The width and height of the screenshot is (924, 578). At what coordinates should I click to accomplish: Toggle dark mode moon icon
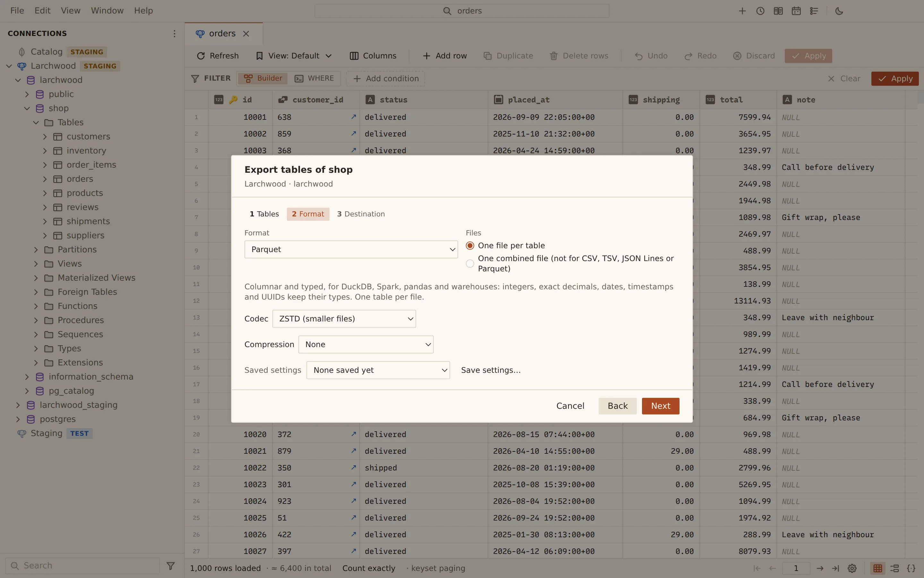839,11
